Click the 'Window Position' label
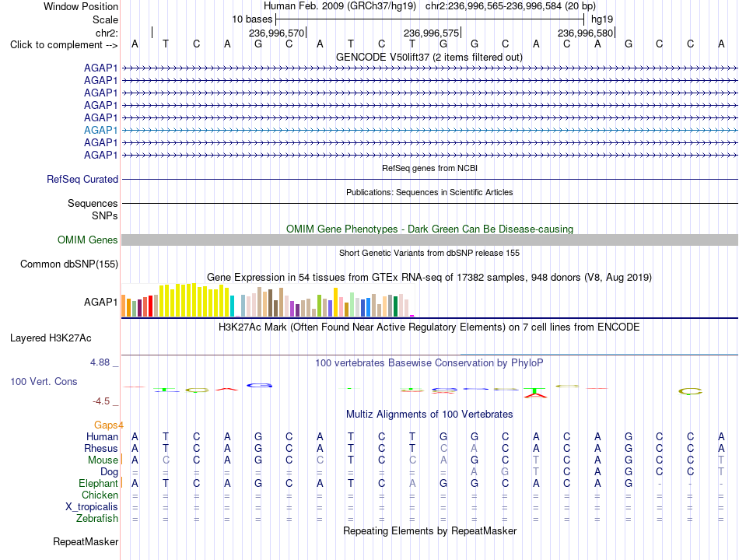The height and width of the screenshot is (560, 739). 81,6
